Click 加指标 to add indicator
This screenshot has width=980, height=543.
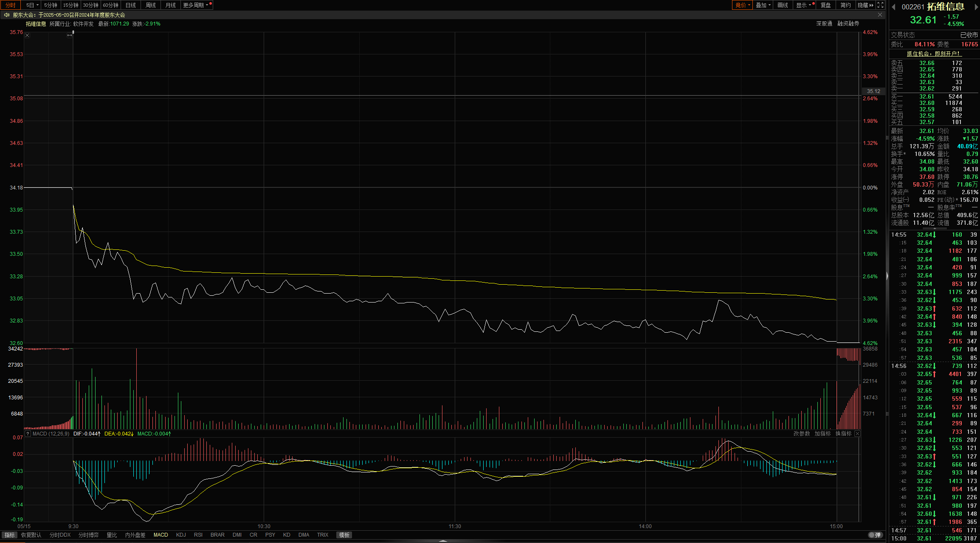coord(822,434)
